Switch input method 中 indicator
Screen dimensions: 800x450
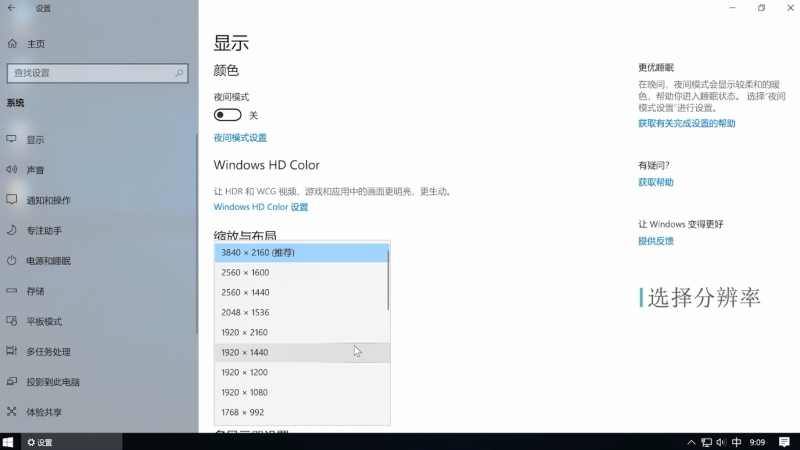tap(736, 442)
